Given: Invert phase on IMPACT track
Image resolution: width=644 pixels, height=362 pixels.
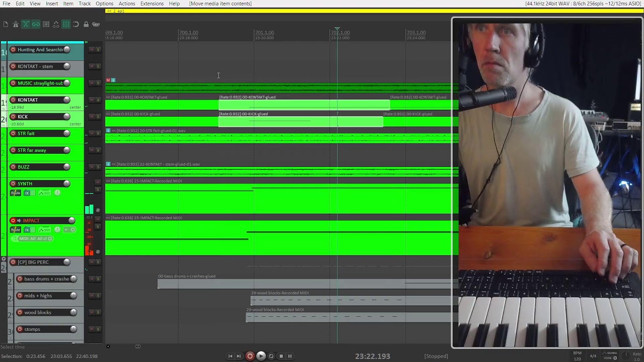Looking at the screenshot, I should [x=98, y=252].
